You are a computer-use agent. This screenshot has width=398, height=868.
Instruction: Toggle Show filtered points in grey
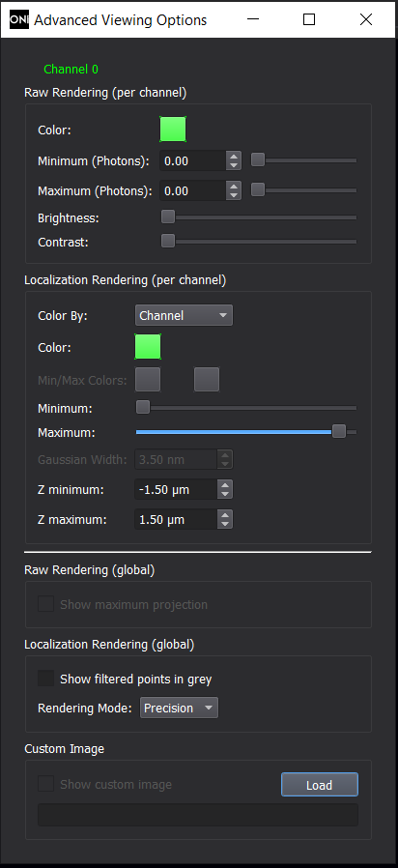46,679
